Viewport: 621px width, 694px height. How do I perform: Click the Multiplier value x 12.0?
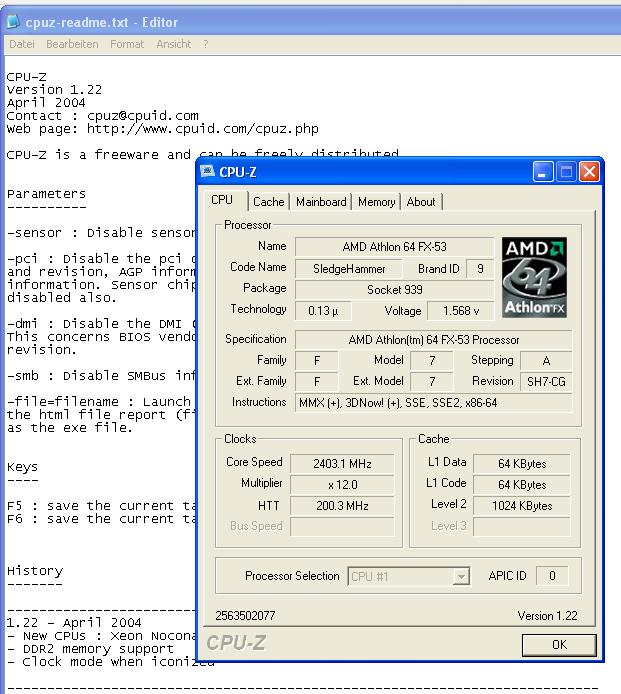click(342, 485)
